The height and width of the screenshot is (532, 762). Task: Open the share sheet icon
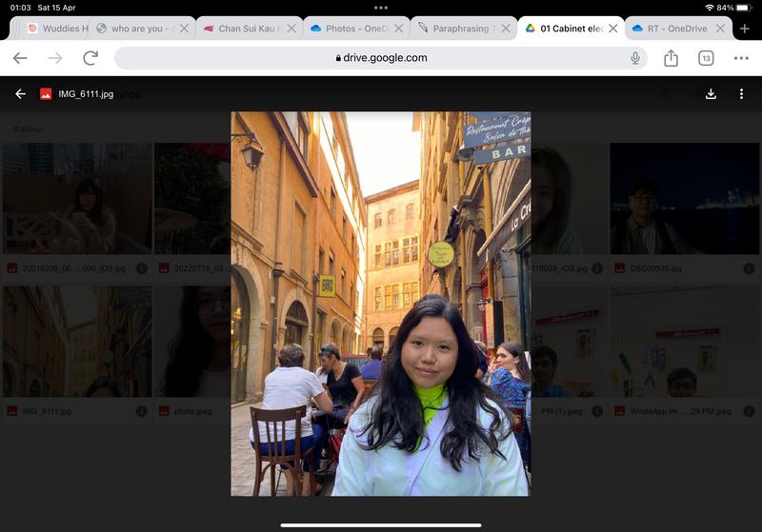point(671,58)
